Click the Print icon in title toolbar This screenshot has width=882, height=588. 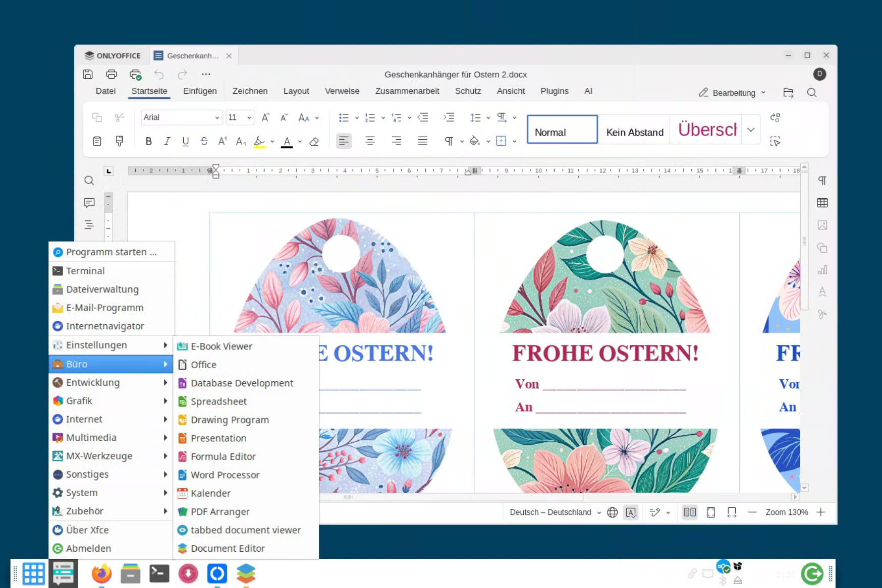[112, 74]
